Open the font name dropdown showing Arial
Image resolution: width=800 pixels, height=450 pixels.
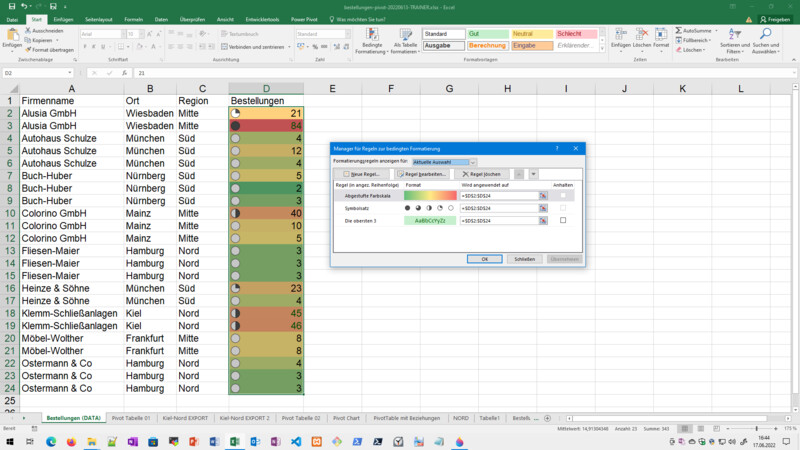click(123, 34)
